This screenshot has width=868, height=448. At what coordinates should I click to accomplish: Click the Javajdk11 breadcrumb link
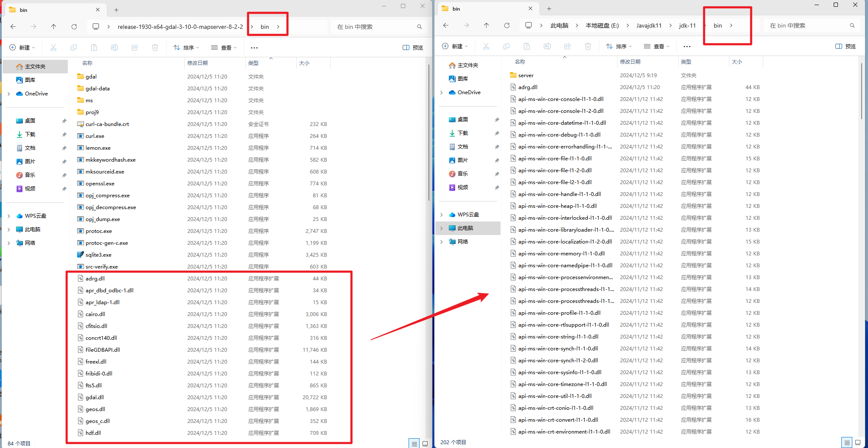(649, 25)
